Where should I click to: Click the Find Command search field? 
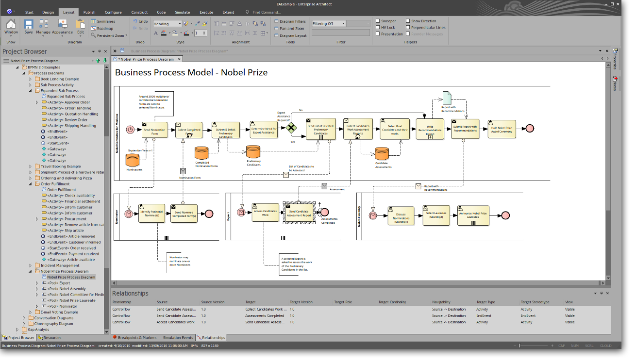click(266, 12)
